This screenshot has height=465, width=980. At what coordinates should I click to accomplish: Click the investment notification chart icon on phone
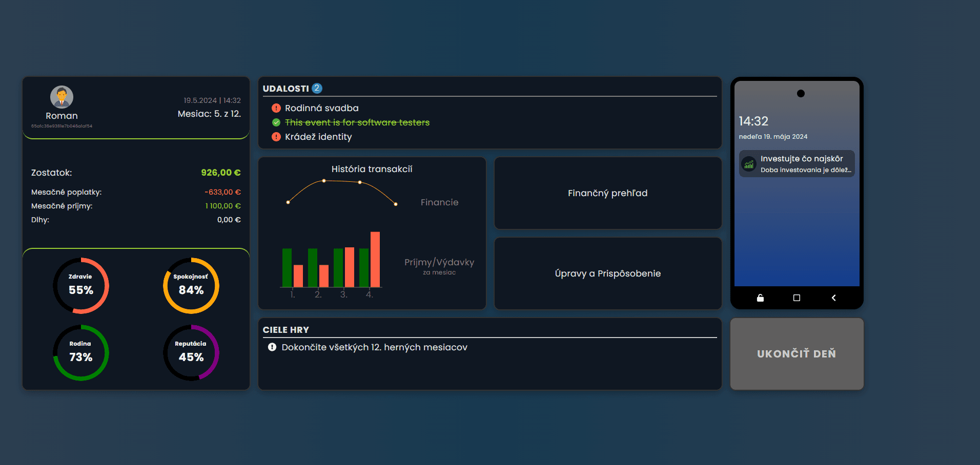pos(749,164)
